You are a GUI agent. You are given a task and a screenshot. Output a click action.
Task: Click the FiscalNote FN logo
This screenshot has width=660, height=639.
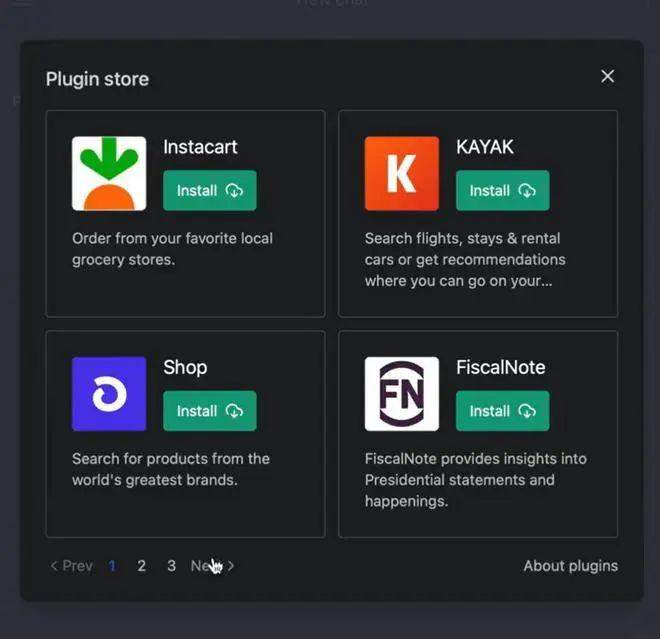(402, 394)
